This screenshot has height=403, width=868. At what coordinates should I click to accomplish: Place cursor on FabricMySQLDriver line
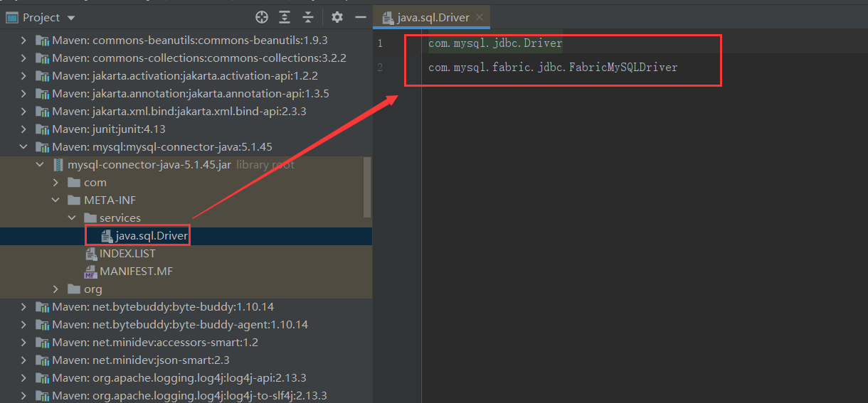[553, 68]
